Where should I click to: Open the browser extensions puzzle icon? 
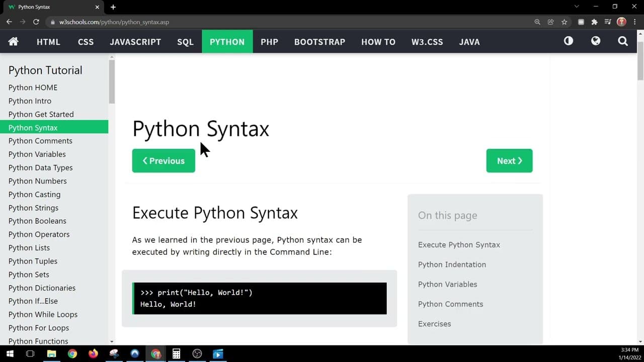(x=594, y=22)
